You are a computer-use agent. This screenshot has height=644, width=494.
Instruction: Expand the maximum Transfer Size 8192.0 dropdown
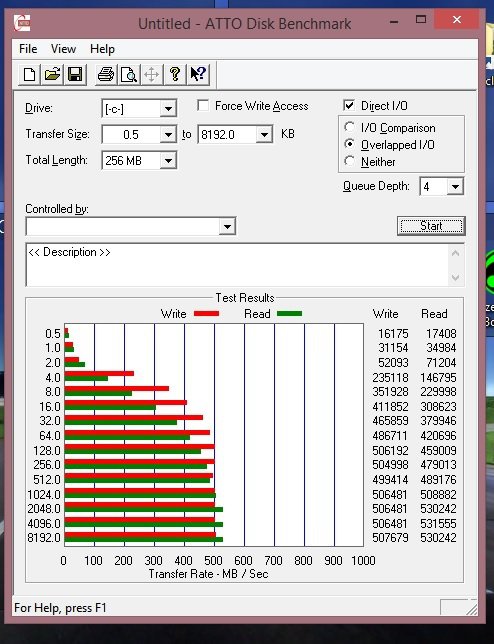point(264,134)
